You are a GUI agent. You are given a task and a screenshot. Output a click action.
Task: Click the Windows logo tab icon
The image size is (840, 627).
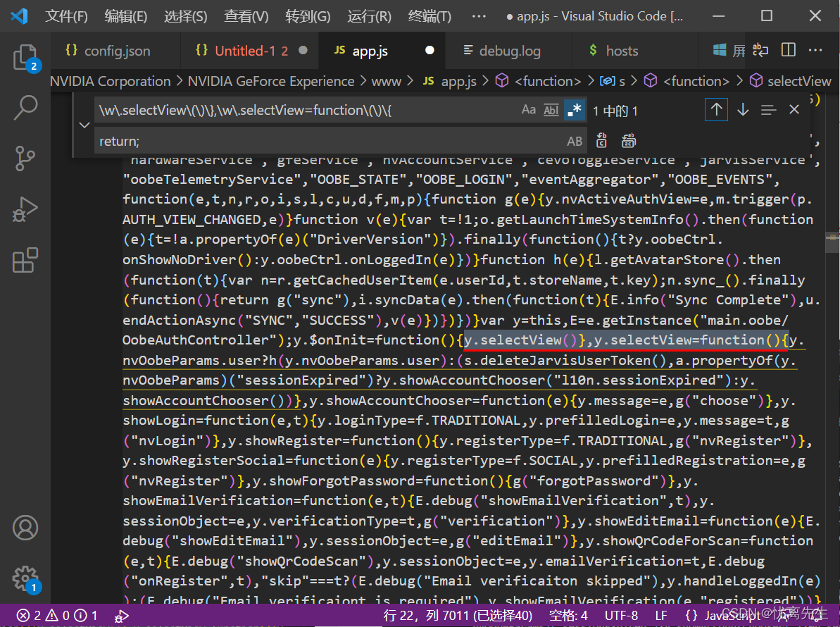[x=720, y=51]
